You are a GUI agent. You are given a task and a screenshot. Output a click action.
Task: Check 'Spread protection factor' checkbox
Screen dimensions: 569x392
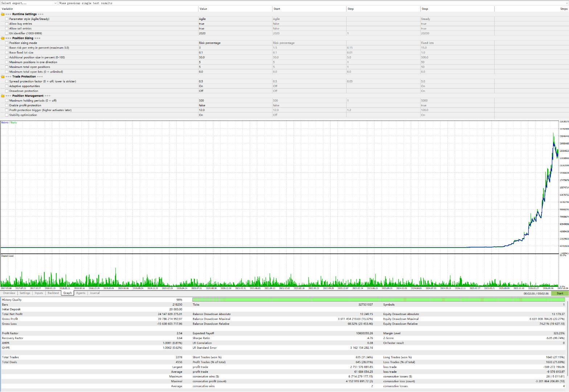pyautogui.click(x=7, y=81)
